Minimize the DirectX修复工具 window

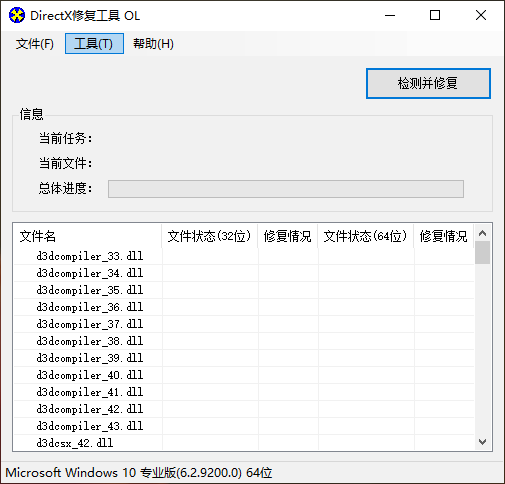pyautogui.click(x=390, y=15)
